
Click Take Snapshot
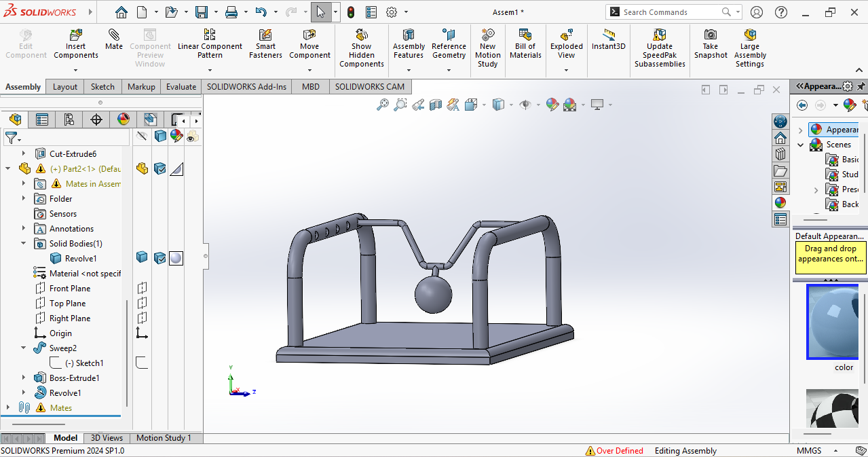click(711, 43)
